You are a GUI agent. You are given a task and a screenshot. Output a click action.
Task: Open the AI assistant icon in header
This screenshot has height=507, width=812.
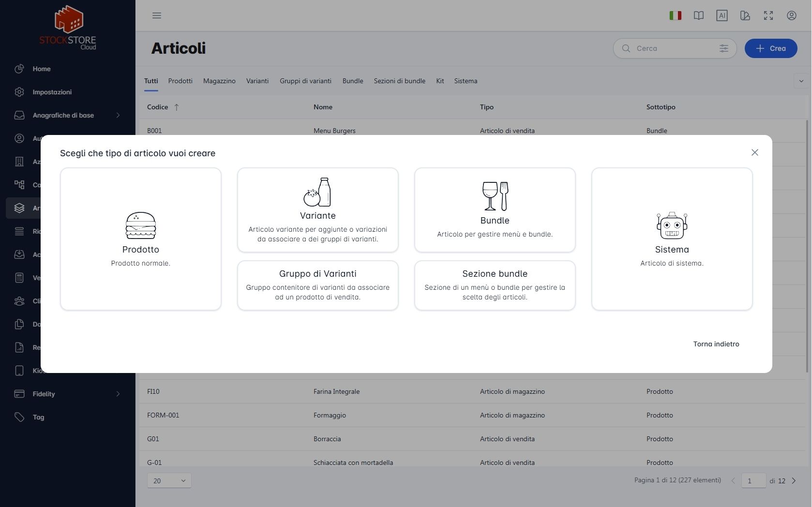pyautogui.click(x=722, y=15)
